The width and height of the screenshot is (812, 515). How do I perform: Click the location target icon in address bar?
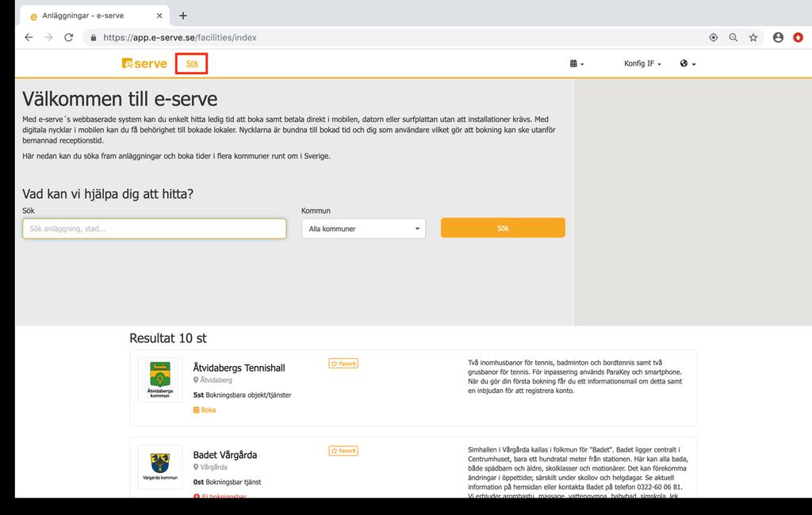click(713, 37)
